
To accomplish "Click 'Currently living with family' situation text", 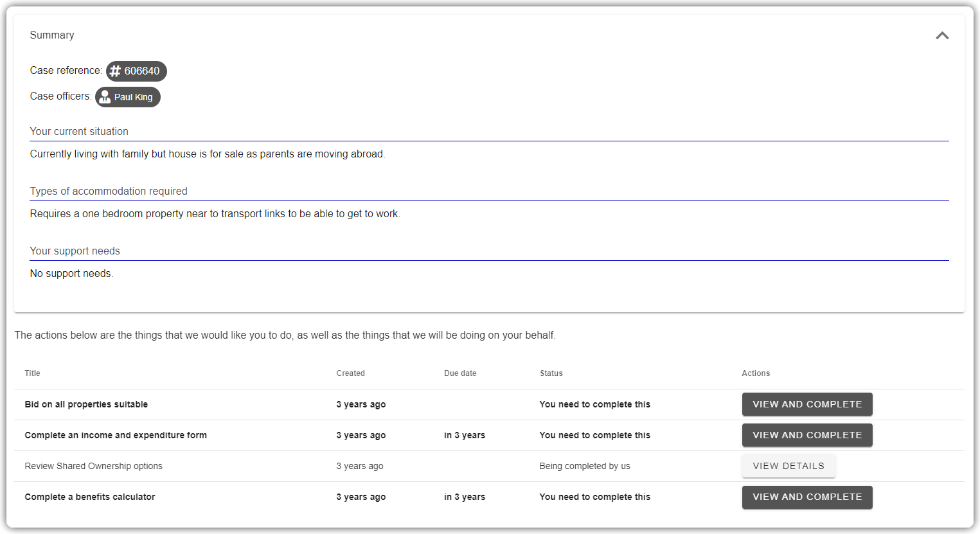I will click(208, 154).
